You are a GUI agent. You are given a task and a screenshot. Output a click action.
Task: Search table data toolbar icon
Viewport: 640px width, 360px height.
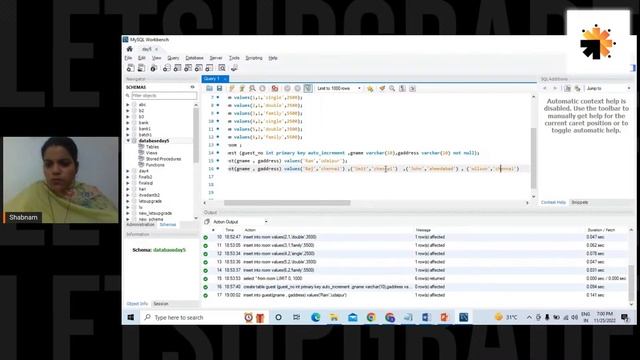(222, 68)
